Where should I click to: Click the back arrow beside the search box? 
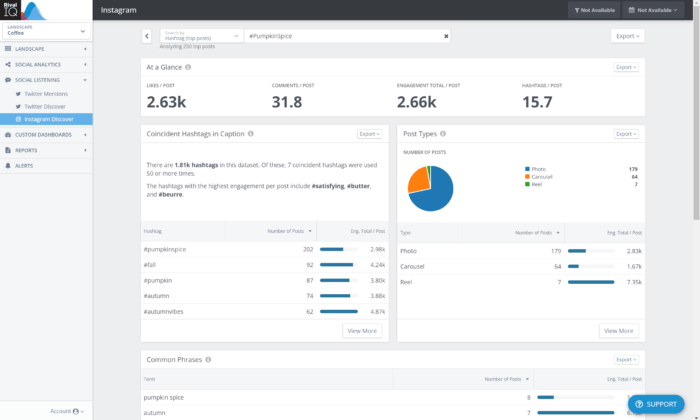(147, 36)
